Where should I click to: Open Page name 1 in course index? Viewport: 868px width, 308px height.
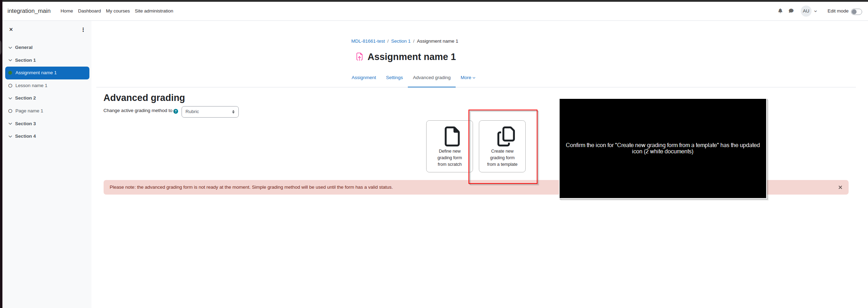[29, 111]
